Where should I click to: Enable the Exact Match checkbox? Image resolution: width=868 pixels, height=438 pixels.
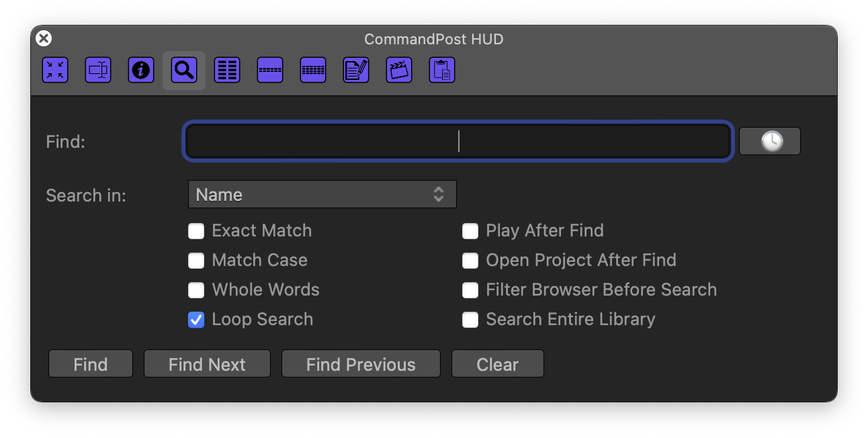coord(196,231)
